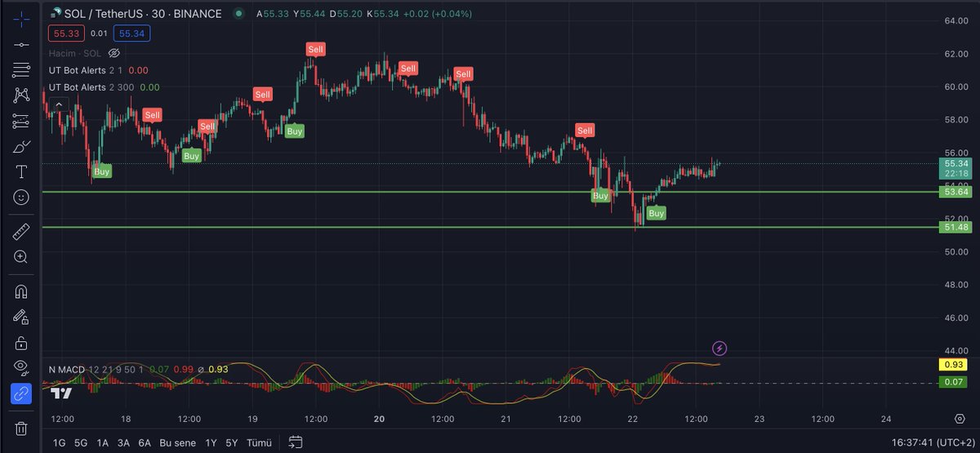Activate the zoom in tool
980x453 pixels.
[21, 256]
